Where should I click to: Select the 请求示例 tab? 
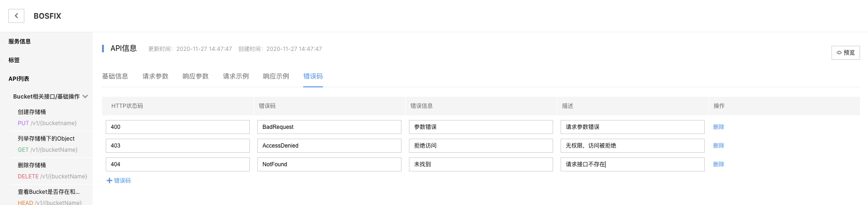236,76
